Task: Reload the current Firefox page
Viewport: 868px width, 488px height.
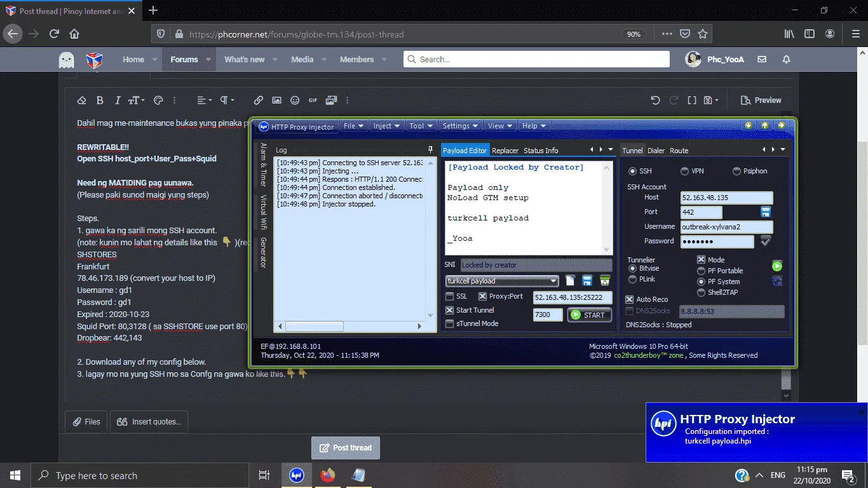Action: 55,34
